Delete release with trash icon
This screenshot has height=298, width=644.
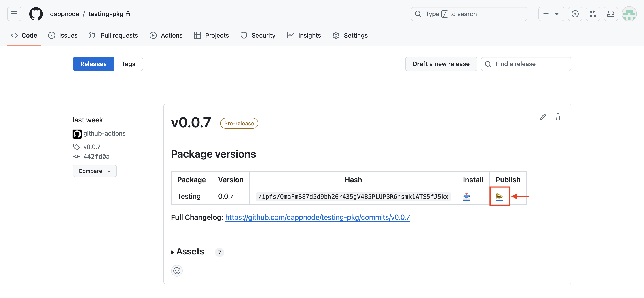(x=557, y=117)
